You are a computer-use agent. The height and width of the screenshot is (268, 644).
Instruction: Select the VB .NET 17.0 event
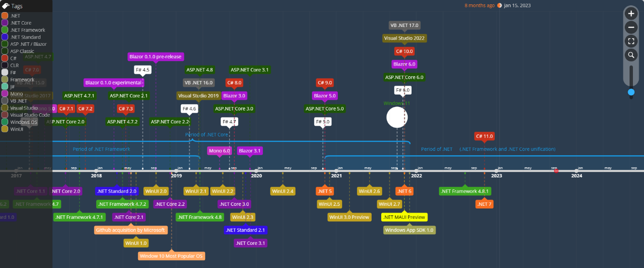point(404,25)
